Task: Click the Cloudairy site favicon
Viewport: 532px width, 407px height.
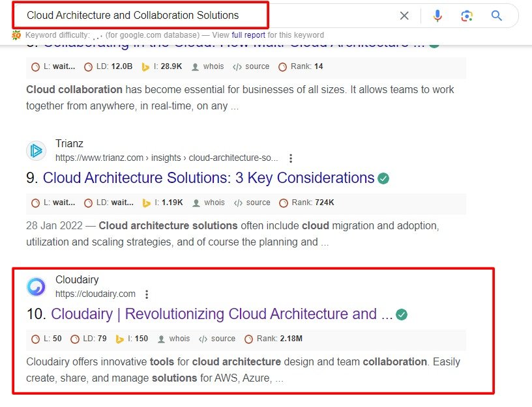Action: (36, 287)
